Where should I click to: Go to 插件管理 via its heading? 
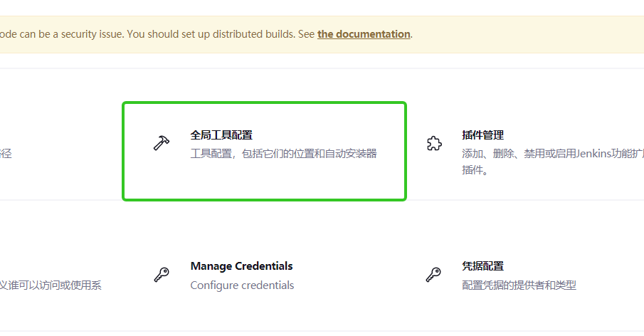click(x=482, y=135)
